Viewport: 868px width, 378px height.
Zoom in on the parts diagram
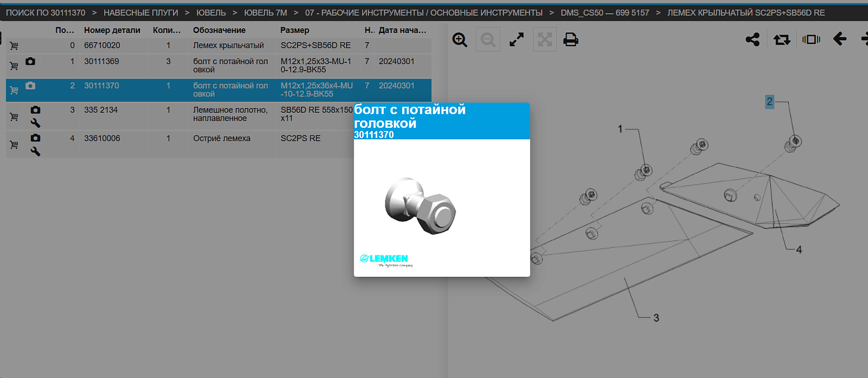point(460,40)
